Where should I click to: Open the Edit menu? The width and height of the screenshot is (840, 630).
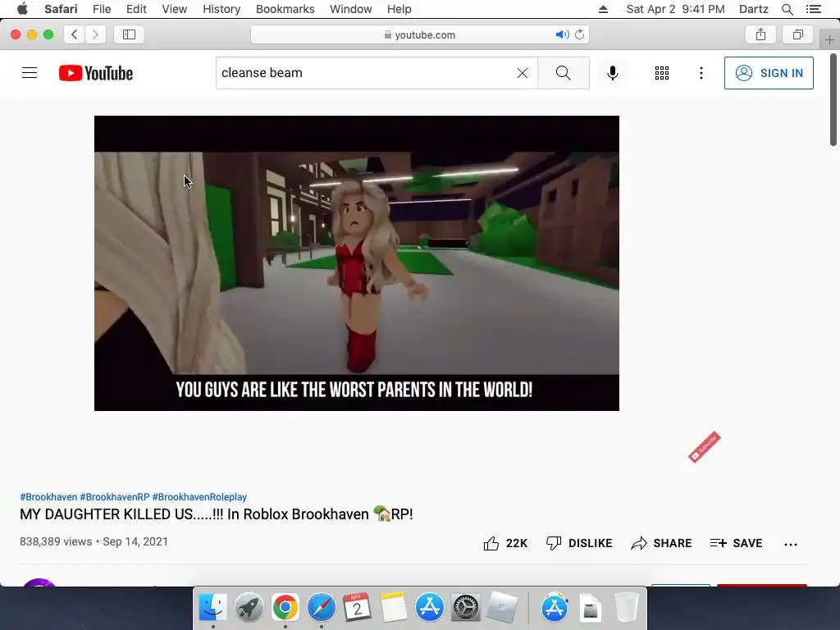point(136,9)
